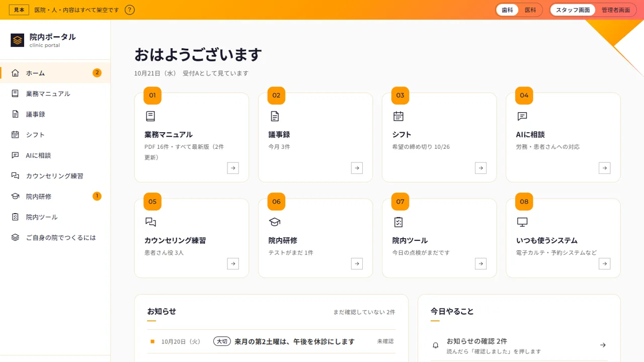644x362 pixels.
Task: Click the monitor icon in いつも使うシステム card
Action: pos(522,222)
